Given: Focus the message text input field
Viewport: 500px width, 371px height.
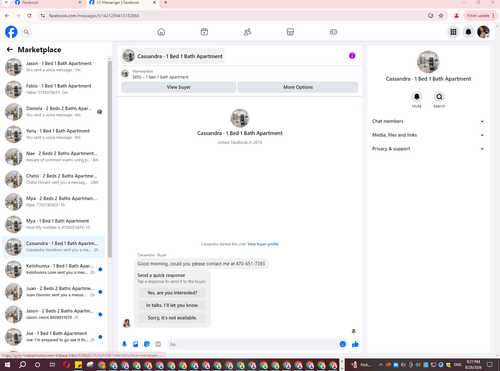Looking at the screenshot, I should [257, 344].
